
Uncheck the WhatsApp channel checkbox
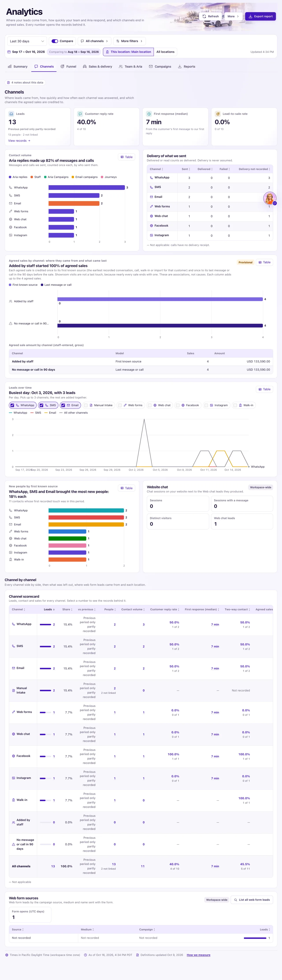click(12, 405)
